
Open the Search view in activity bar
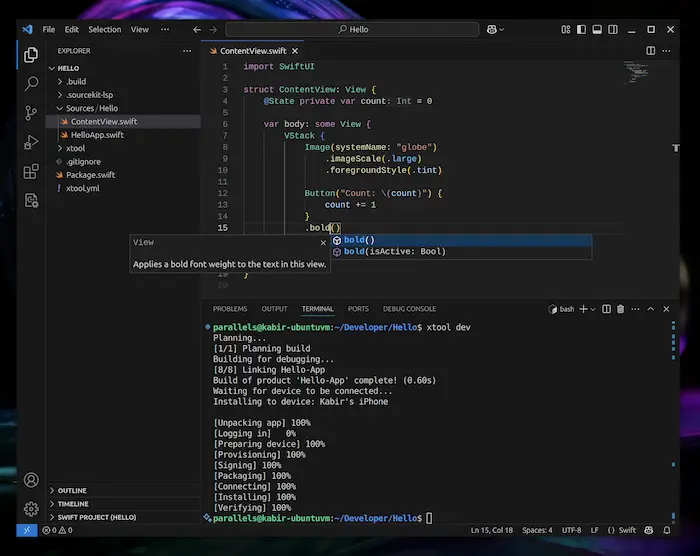[x=31, y=84]
